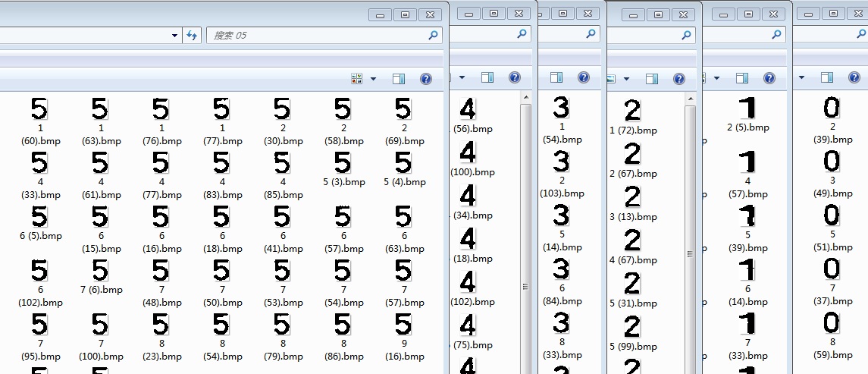Screen dimensions: 868x374
Task: Click the 6 (14).bmp label in the digit 1 window
Action: tap(748, 295)
